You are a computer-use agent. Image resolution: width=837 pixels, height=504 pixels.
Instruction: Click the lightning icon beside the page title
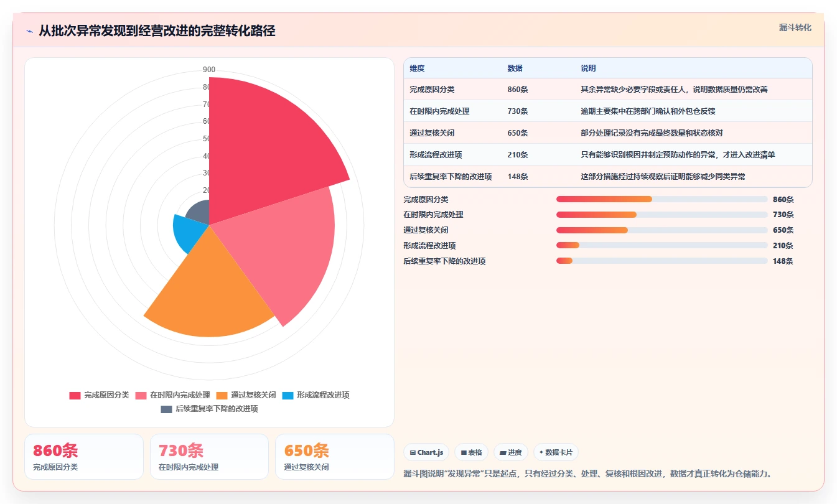29,31
